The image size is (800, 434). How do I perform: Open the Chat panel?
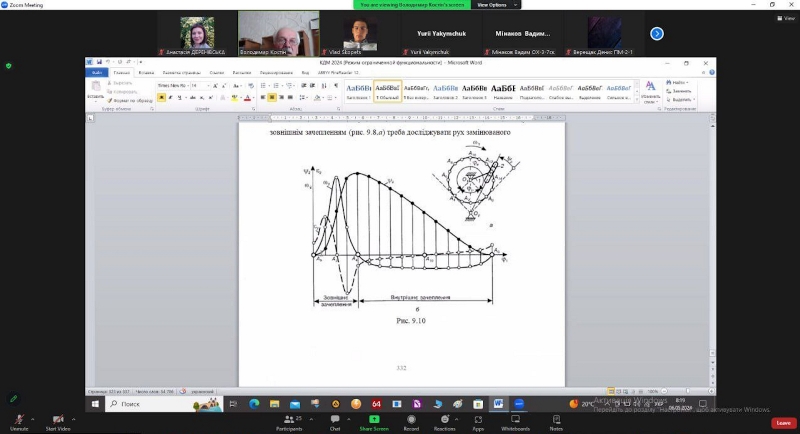(x=335, y=419)
